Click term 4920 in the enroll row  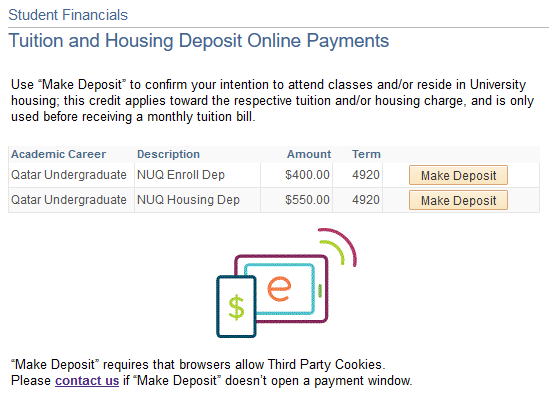click(x=366, y=175)
